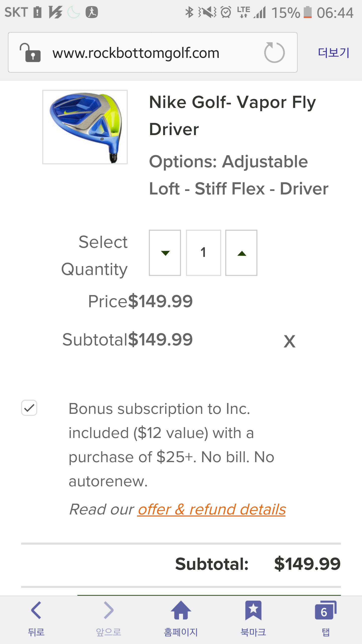
Task: Click the quantity field showing 1
Action: point(203,253)
